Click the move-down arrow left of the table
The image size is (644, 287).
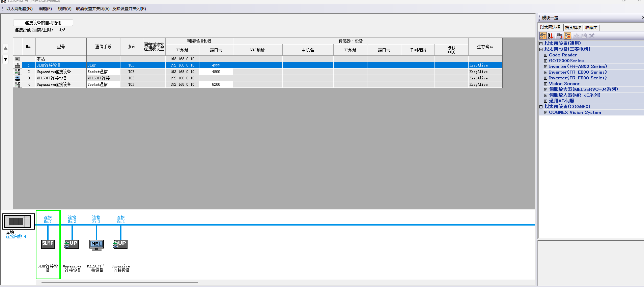pyautogui.click(x=5, y=59)
